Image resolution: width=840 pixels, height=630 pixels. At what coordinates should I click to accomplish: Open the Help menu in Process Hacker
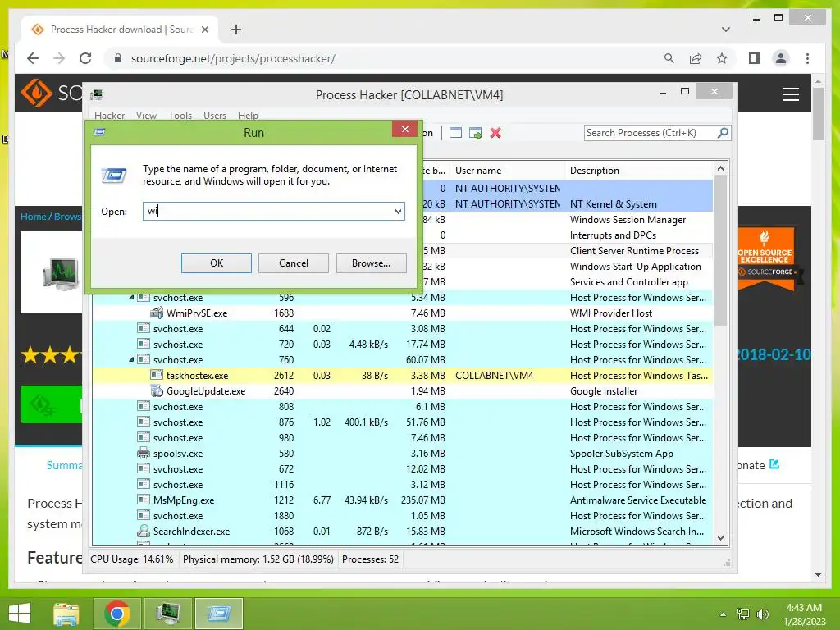coord(248,115)
